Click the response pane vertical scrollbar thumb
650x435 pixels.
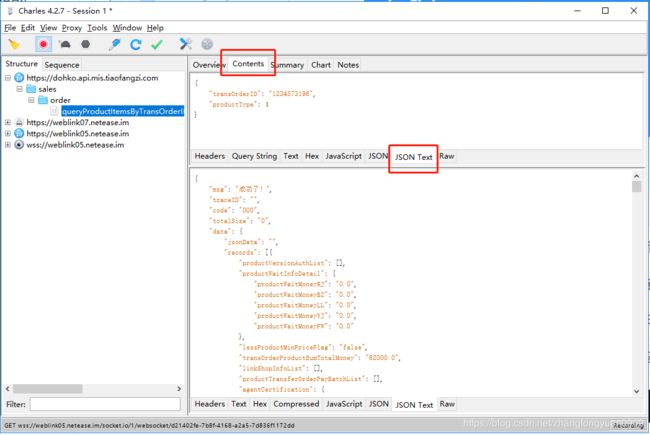coord(637,186)
